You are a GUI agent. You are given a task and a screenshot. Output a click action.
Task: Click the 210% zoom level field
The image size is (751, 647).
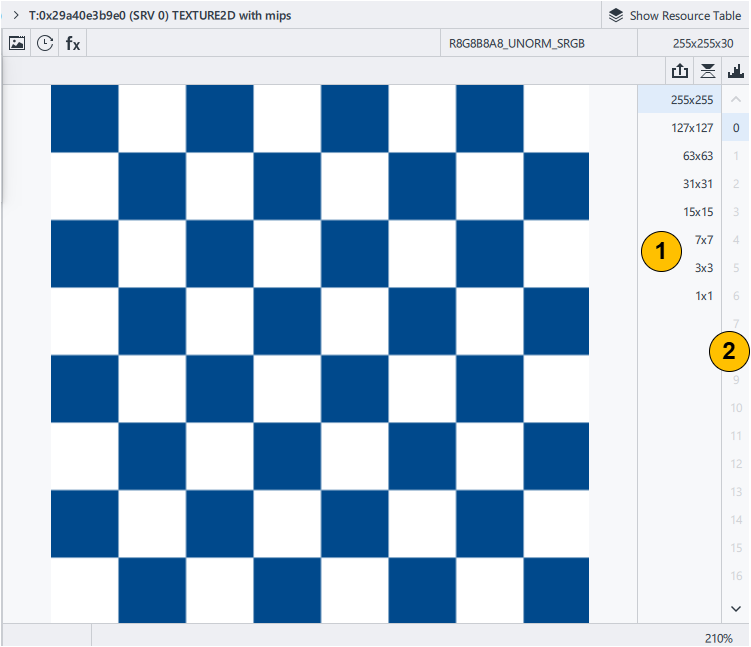(x=718, y=637)
